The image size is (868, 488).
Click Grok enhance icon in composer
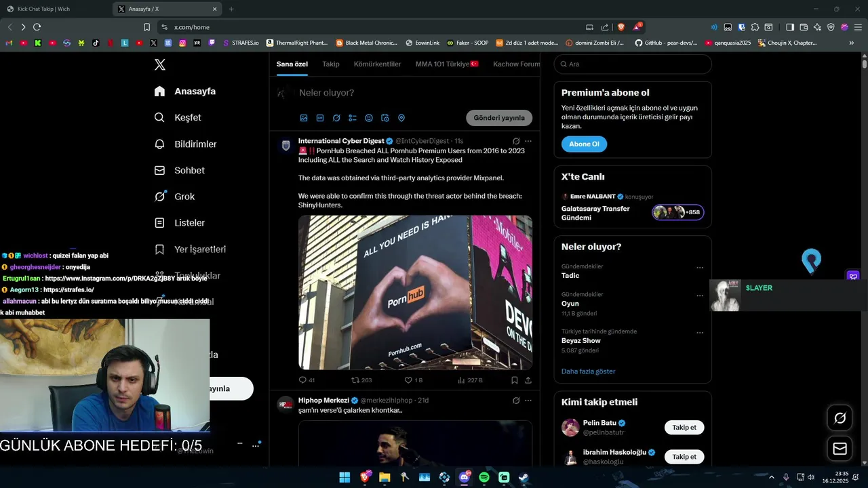click(x=336, y=118)
